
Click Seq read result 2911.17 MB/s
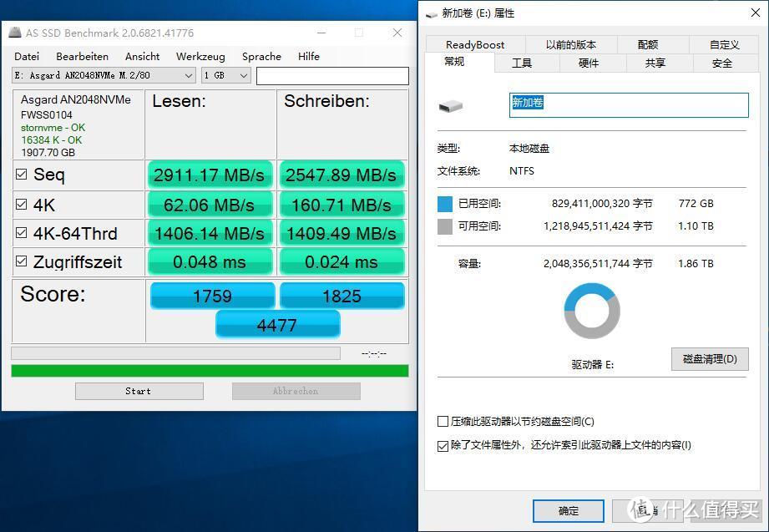(210, 175)
